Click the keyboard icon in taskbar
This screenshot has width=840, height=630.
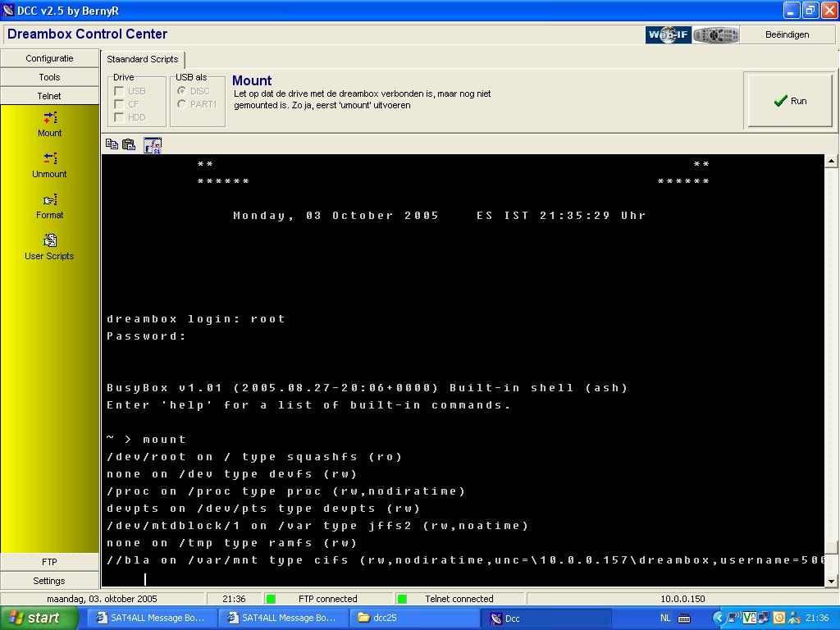click(684, 619)
